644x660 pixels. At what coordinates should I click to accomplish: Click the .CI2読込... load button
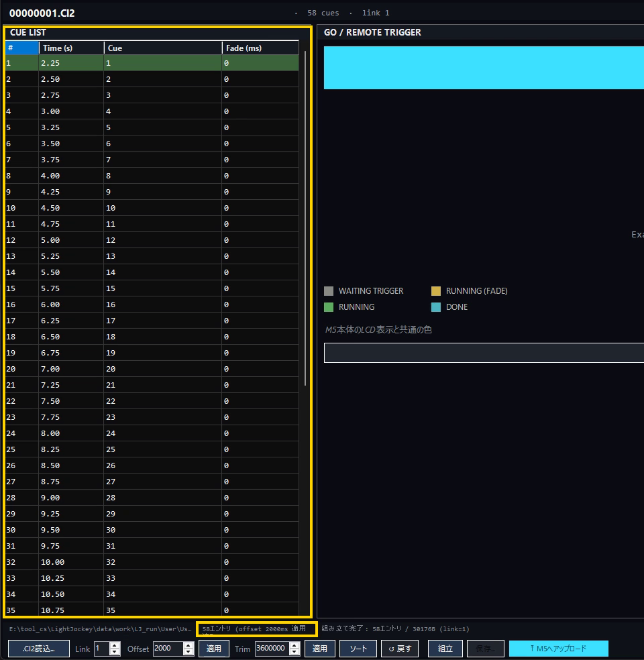(x=39, y=649)
